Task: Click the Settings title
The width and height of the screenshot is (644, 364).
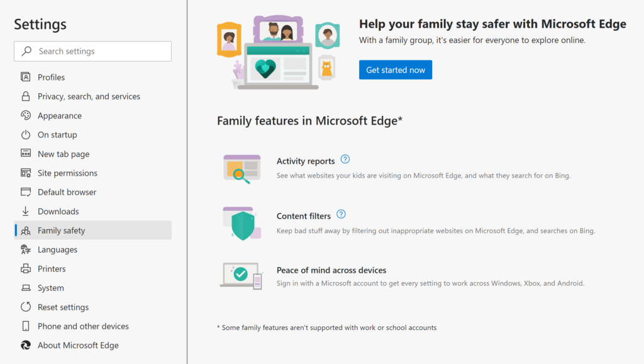Action: 40,25
